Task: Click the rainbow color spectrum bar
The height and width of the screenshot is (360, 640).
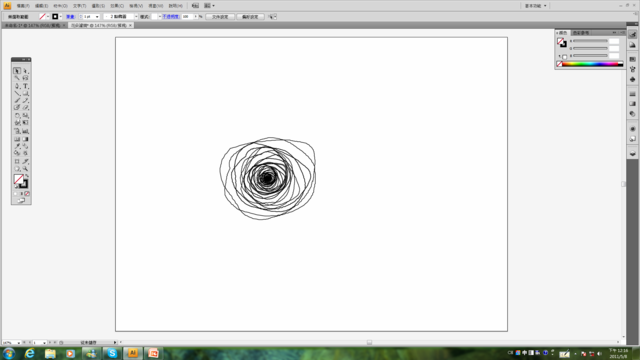Action: pyautogui.click(x=592, y=64)
